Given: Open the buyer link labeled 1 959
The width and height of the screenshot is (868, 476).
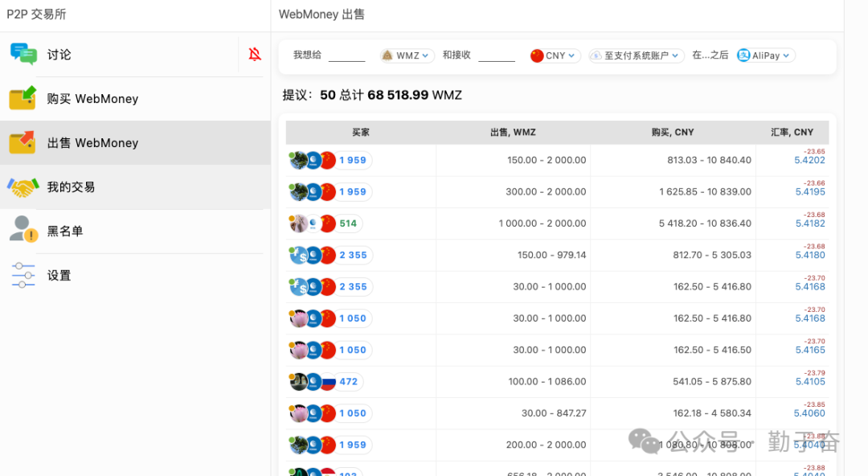Looking at the screenshot, I should coord(353,160).
